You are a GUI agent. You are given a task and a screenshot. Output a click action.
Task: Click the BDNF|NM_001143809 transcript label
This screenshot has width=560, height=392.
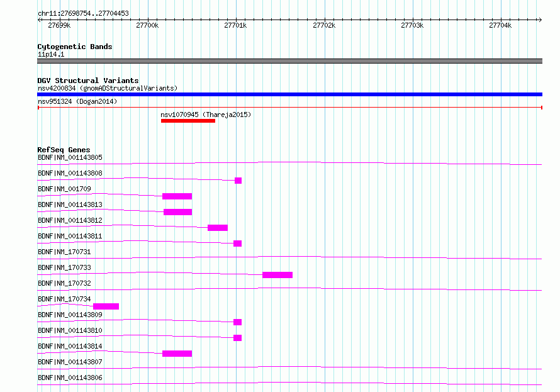[70, 315]
